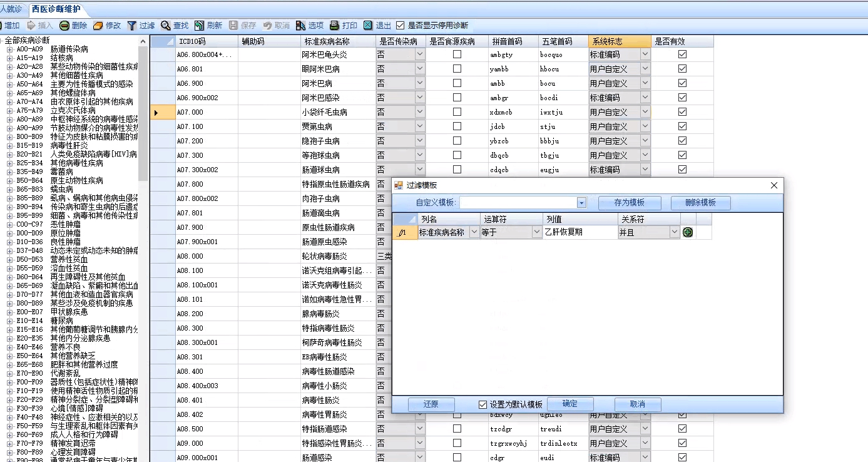The image size is (868, 462).
Task: Check 是否食源疾病 for row A06.801
Action: (x=457, y=69)
